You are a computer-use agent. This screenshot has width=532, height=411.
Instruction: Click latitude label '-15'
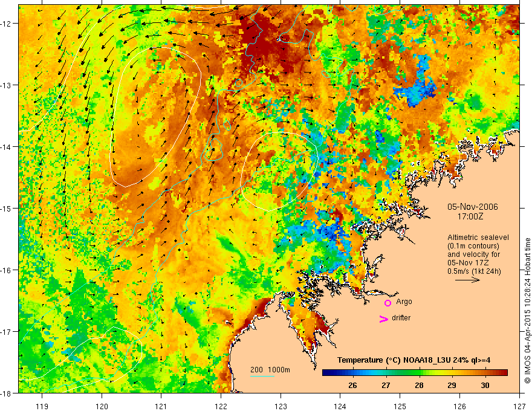[7, 208]
